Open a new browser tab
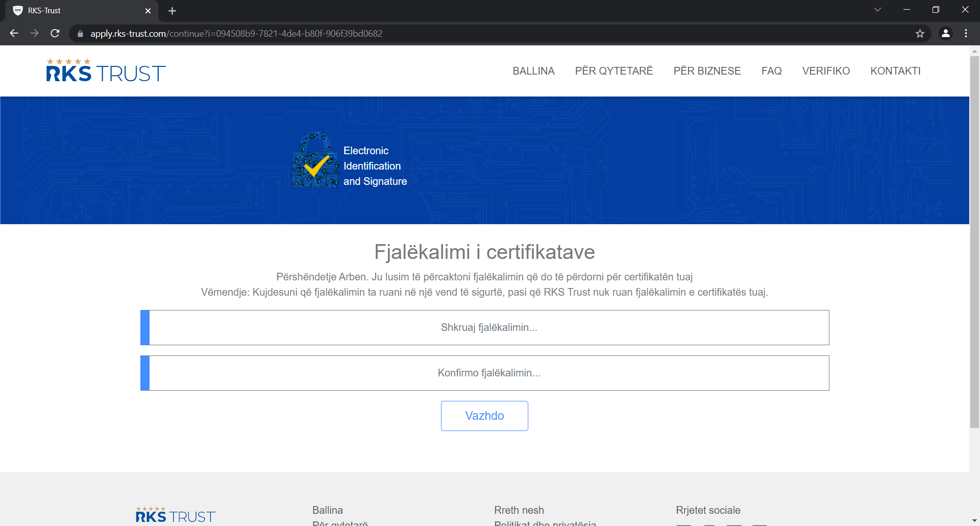980x526 pixels. [x=172, y=11]
